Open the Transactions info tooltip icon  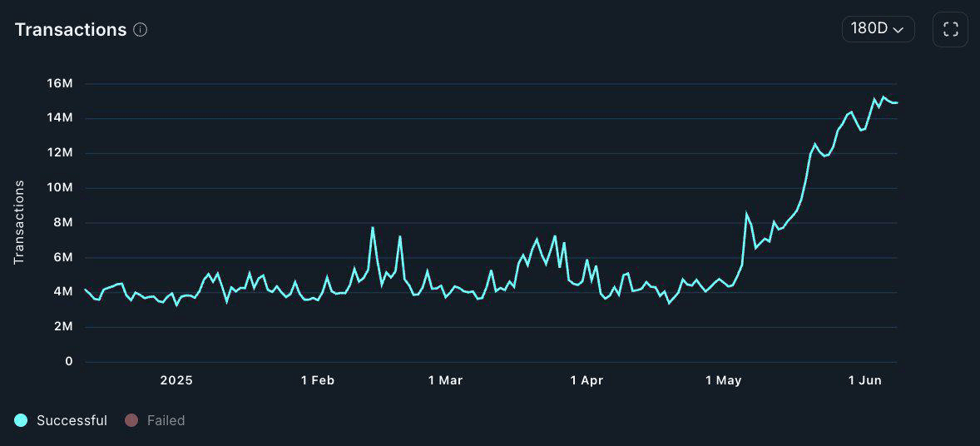141,29
